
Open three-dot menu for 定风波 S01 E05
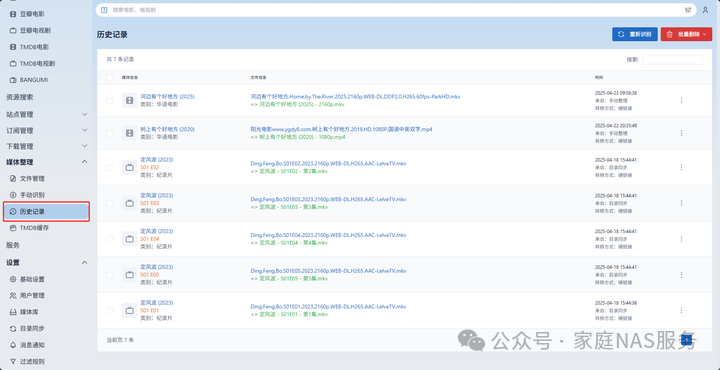pos(681,275)
